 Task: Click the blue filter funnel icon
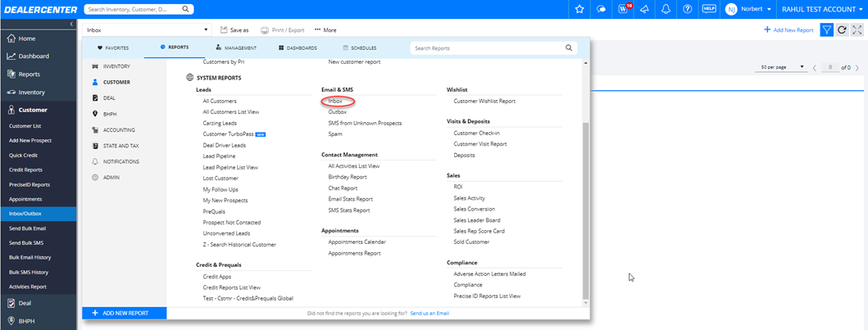click(x=826, y=29)
